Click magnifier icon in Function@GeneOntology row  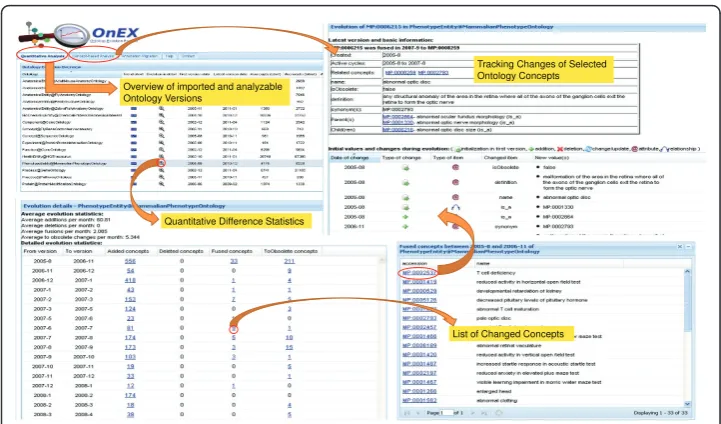pyautogui.click(x=161, y=149)
